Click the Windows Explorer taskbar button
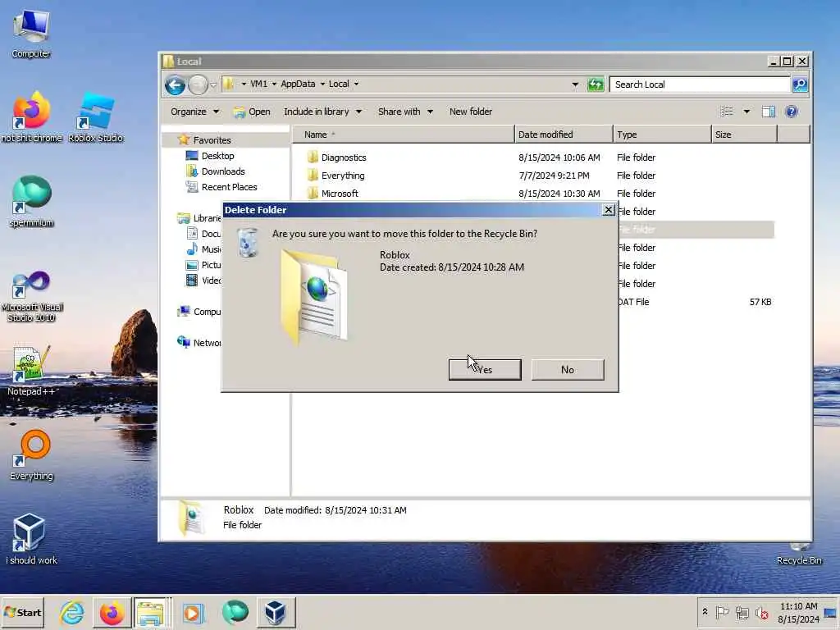The height and width of the screenshot is (630, 840). (151, 612)
